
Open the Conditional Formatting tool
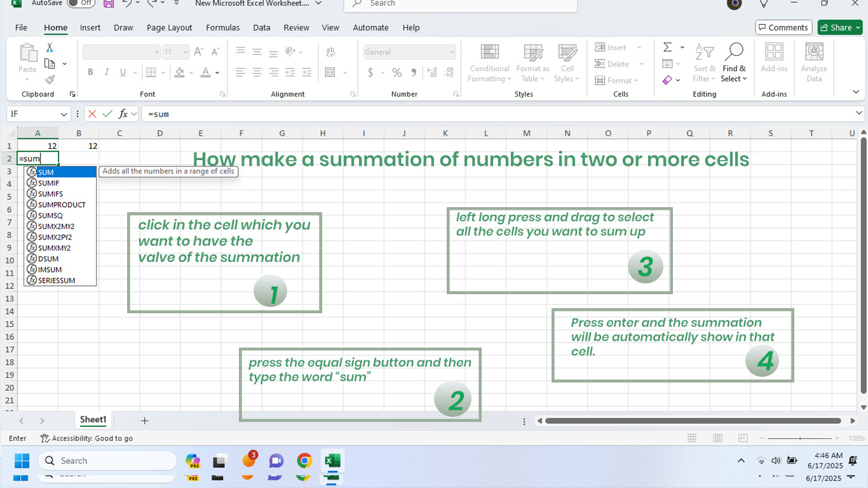(x=489, y=64)
